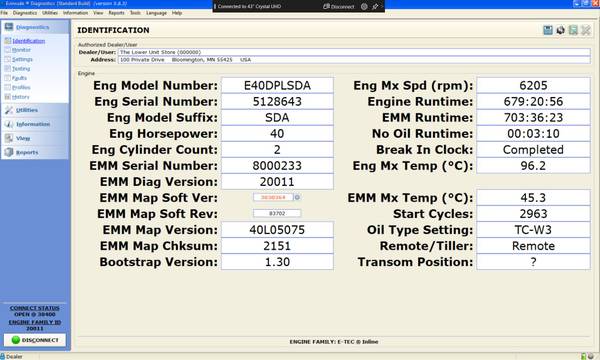The height and width of the screenshot is (360, 600).
Task: Open the Diagnostics menu in the menu bar
Action: (25, 13)
